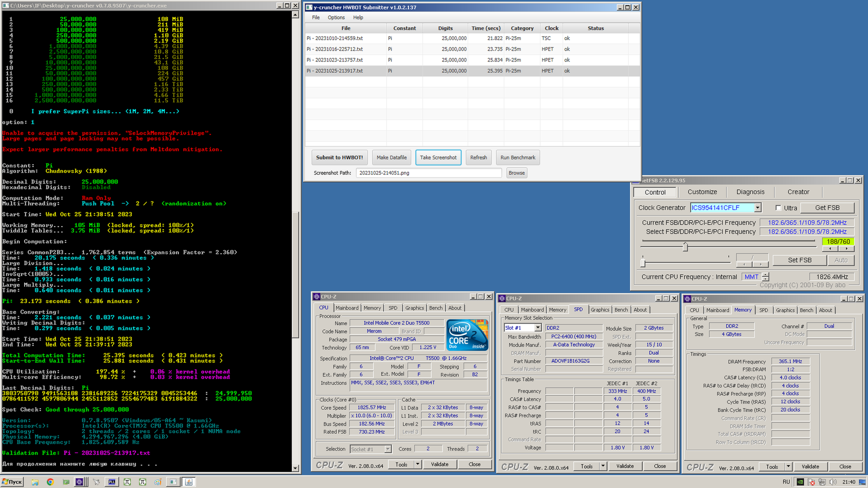This screenshot has width=868, height=488.
Task: Click the title icon of CPU-Z CPU window
Action: tap(316, 297)
